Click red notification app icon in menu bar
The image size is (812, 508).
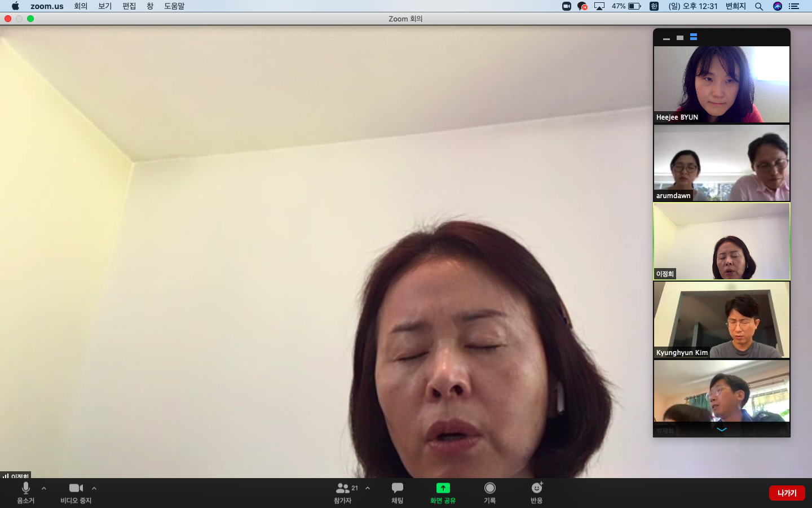pyautogui.click(x=582, y=6)
